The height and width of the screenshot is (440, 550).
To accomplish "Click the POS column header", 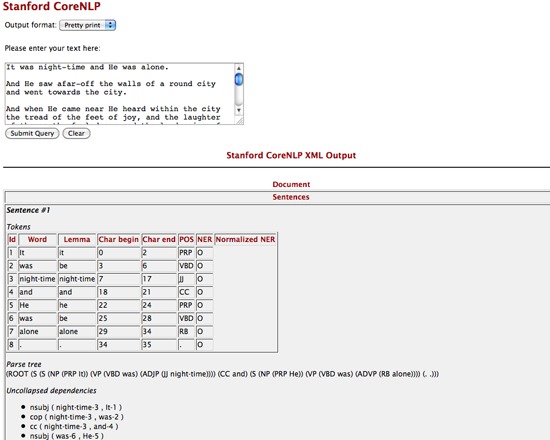I will (186, 240).
